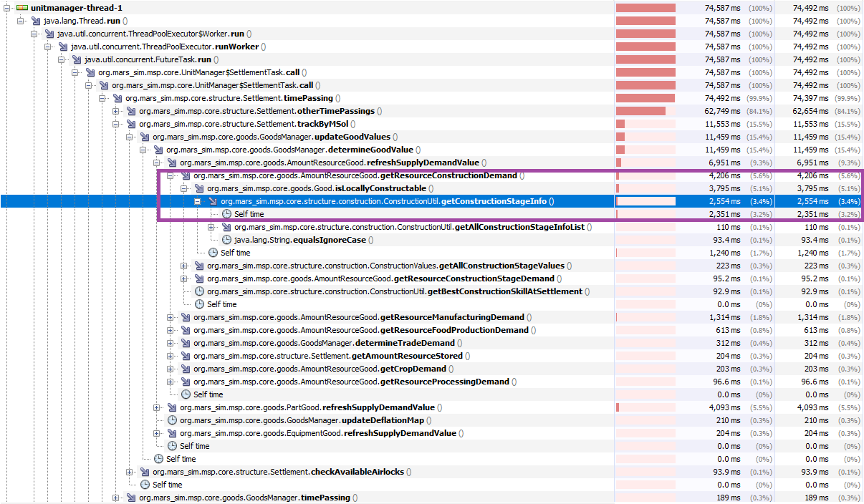The width and height of the screenshot is (864, 504).
Task: Select the unitmanager-thread-1 row label
Action: click(x=77, y=8)
